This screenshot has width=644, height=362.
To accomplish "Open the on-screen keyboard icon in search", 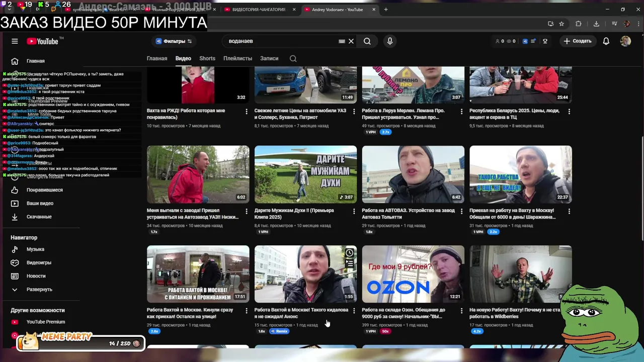I will click(x=342, y=41).
